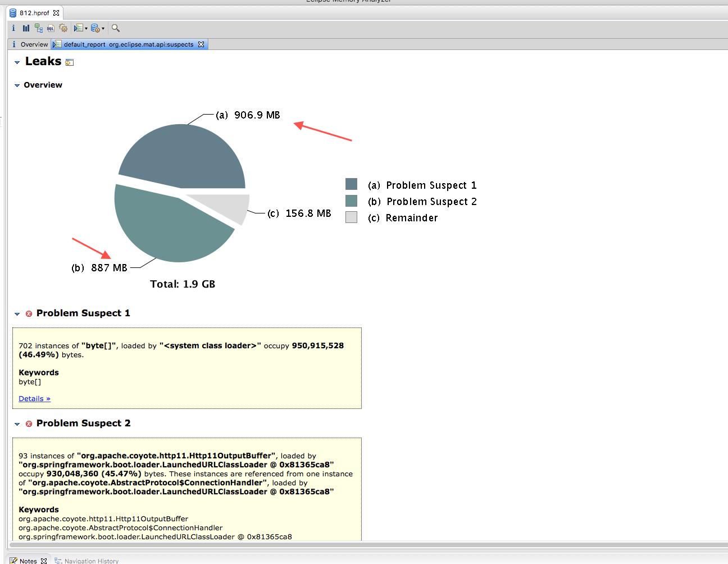Image resolution: width=728 pixels, height=564 pixels.
Task: Collapse the Problem Suspect 1 section
Action: tap(17, 314)
